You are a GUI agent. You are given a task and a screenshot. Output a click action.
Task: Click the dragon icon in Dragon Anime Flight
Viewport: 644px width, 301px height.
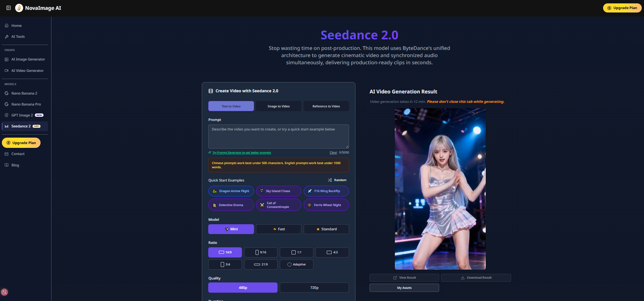pos(215,191)
